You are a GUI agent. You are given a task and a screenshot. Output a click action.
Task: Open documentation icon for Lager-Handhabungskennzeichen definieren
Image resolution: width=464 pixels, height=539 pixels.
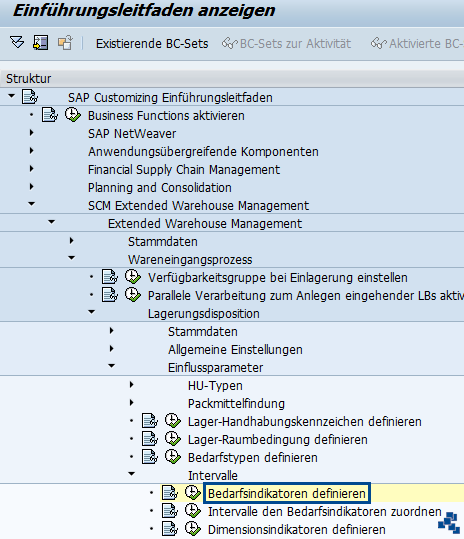pyautogui.click(x=150, y=421)
